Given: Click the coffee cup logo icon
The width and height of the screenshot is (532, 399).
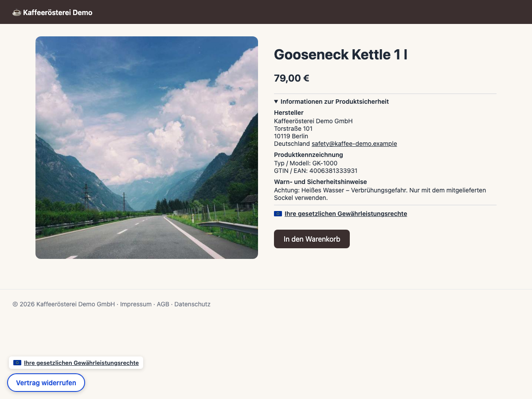Looking at the screenshot, I should (16, 12).
